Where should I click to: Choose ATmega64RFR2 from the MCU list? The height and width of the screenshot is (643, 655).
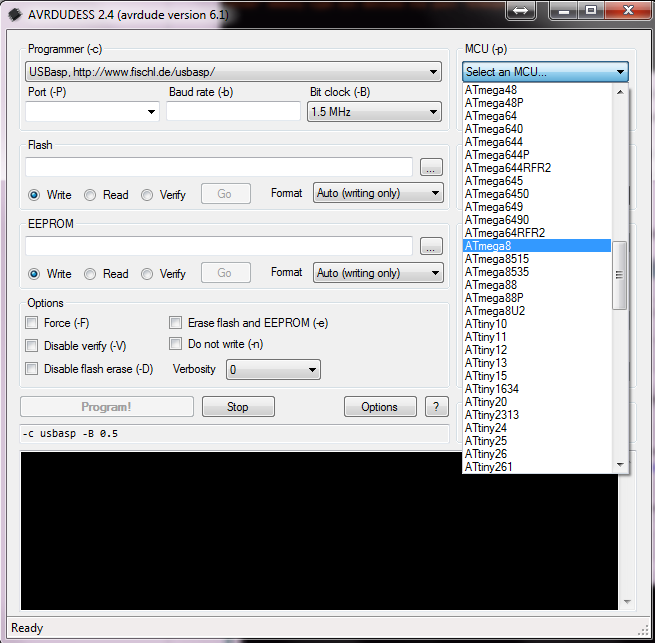click(537, 233)
